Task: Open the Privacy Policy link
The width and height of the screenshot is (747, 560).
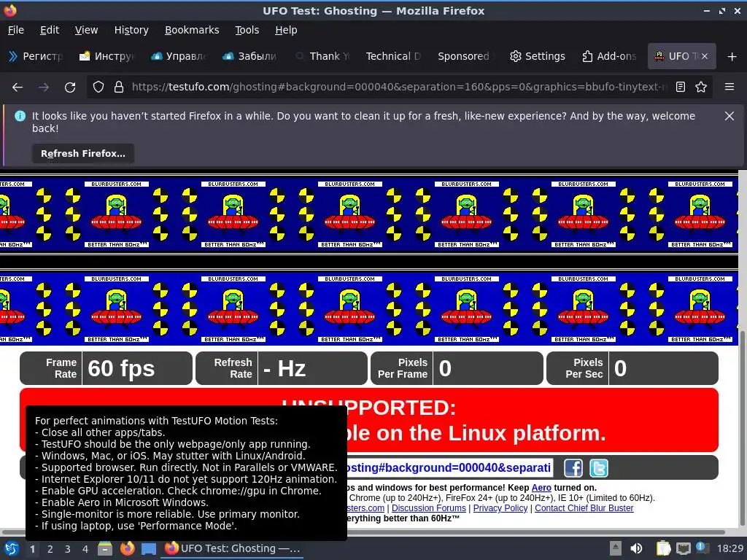Action: tap(500, 508)
